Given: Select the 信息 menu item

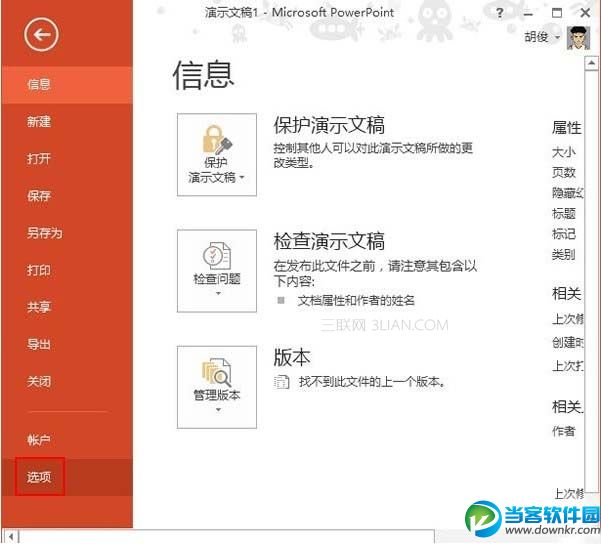Looking at the screenshot, I should 67,84.
